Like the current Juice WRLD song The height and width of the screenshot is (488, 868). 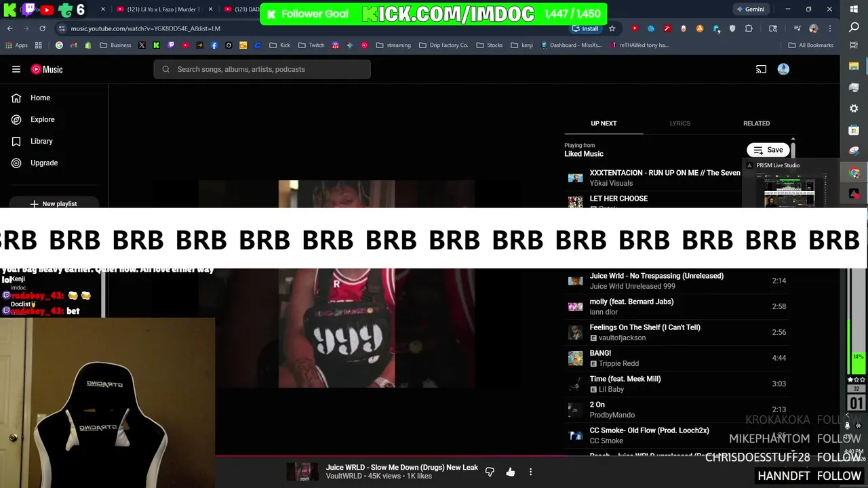[x=511, y=472]
